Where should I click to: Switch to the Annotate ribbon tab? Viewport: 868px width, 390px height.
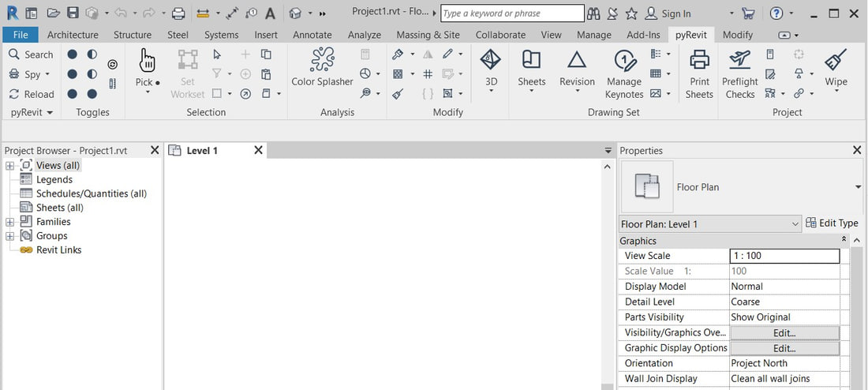312,35
